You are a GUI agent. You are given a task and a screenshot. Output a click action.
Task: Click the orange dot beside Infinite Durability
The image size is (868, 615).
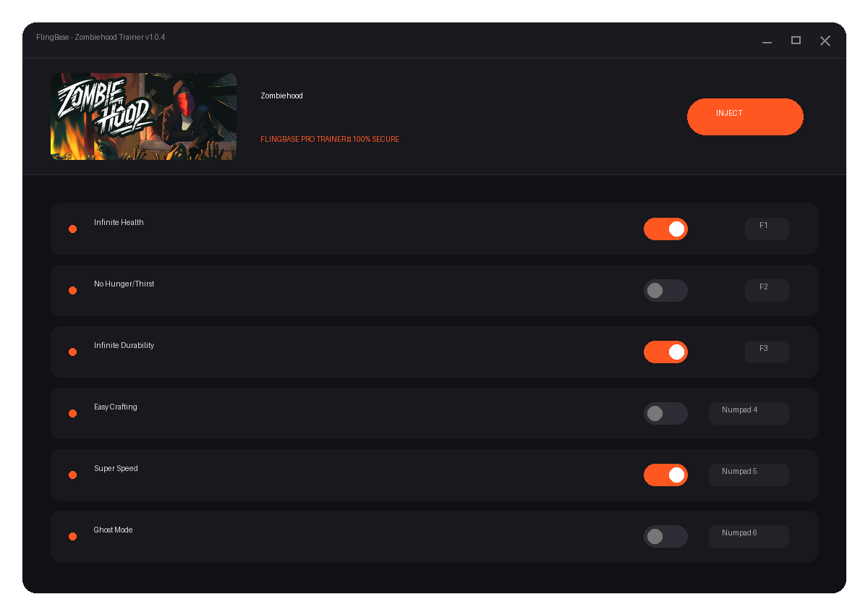click(72, 352)
